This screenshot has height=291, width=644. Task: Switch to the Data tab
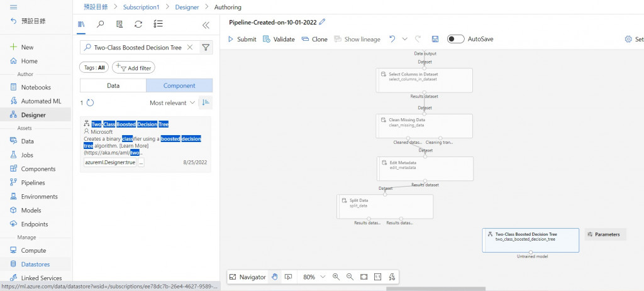point(113,85)
